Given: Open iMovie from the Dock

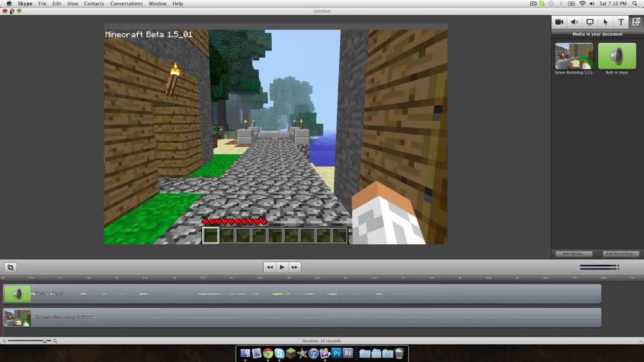Looking at the screenshot, I should 302,353.
